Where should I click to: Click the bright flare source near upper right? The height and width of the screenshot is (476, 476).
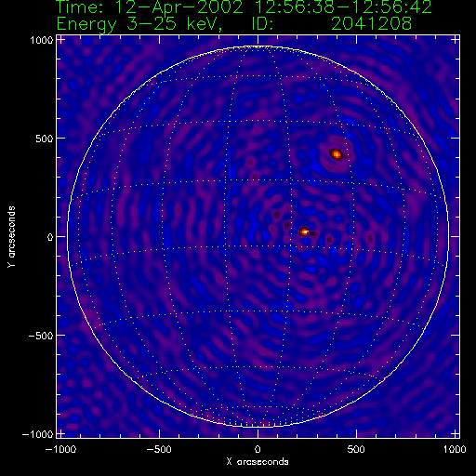coord(337,154)
